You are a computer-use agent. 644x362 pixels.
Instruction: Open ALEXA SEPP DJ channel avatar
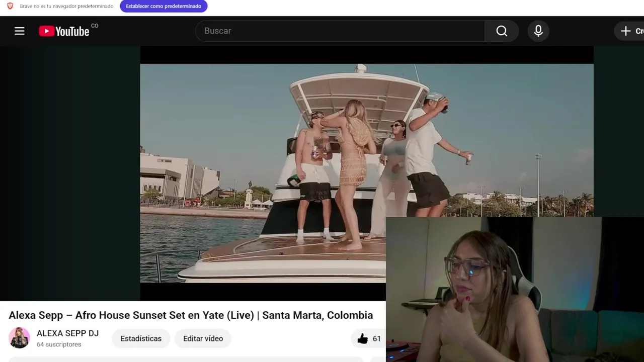click(x=19, y=338)
